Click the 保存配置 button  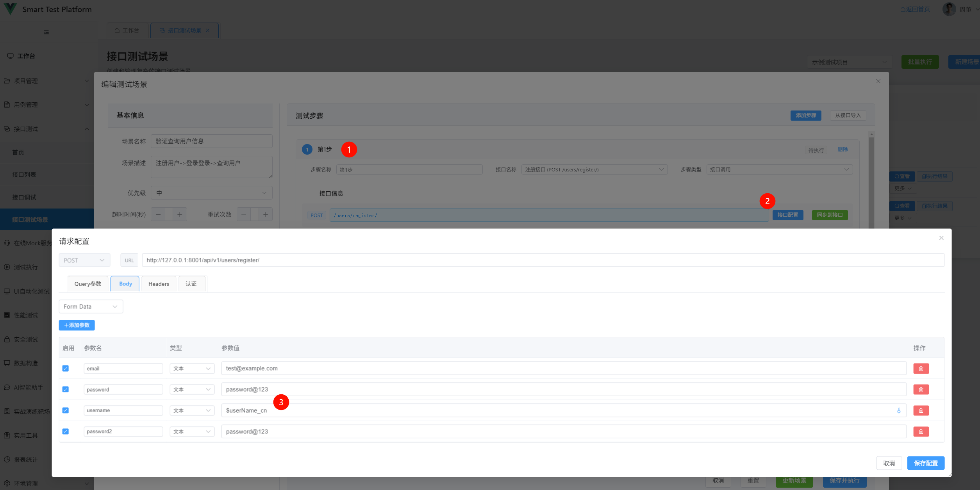[925, 463]
